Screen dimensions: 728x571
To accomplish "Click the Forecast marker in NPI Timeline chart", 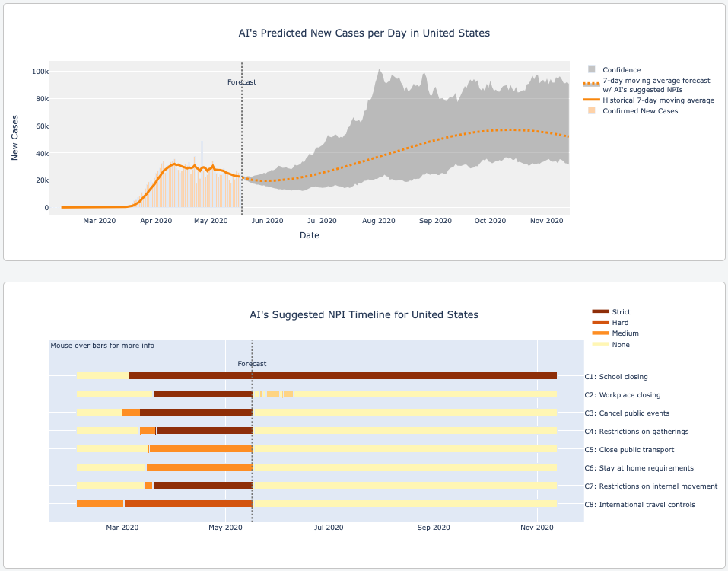I will [x=252, y=364].
